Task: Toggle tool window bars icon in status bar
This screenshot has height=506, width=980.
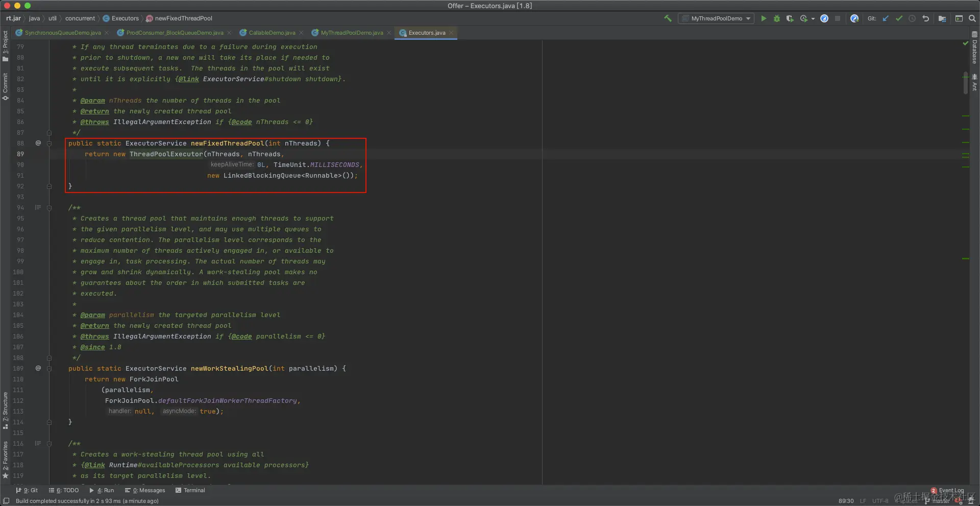Action: [x=6, y=501]
